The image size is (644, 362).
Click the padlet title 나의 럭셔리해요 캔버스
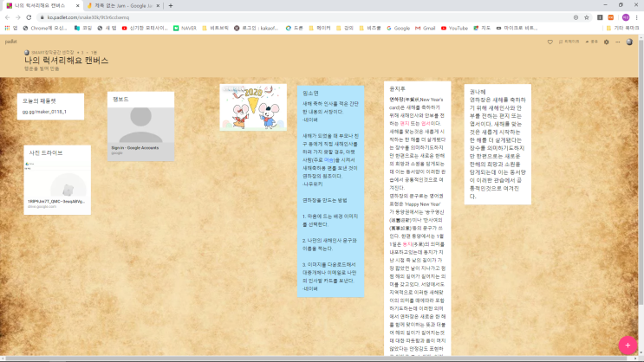click(x=66, y=61)
